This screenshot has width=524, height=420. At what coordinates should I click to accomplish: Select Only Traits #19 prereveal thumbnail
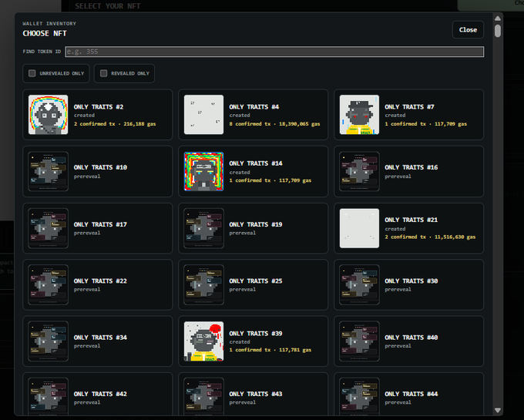click(204, 228)
